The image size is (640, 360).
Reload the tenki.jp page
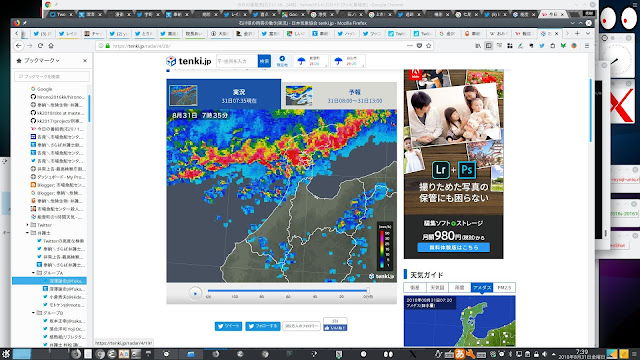40,46
